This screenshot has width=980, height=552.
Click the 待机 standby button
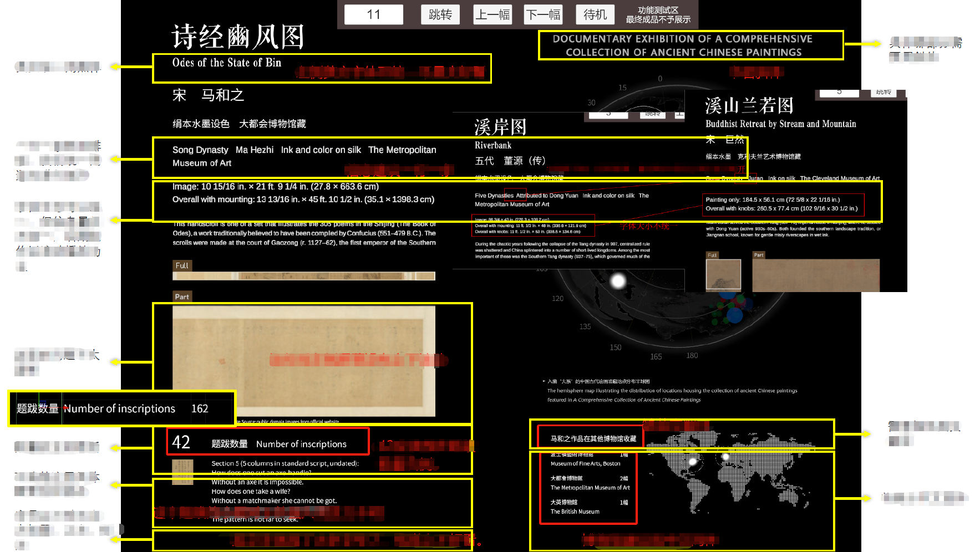pyautogui.click(x=595, y=14)
